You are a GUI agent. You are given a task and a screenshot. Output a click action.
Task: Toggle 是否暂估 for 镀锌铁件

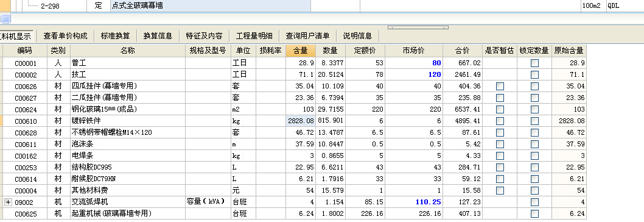click(500, 121)
